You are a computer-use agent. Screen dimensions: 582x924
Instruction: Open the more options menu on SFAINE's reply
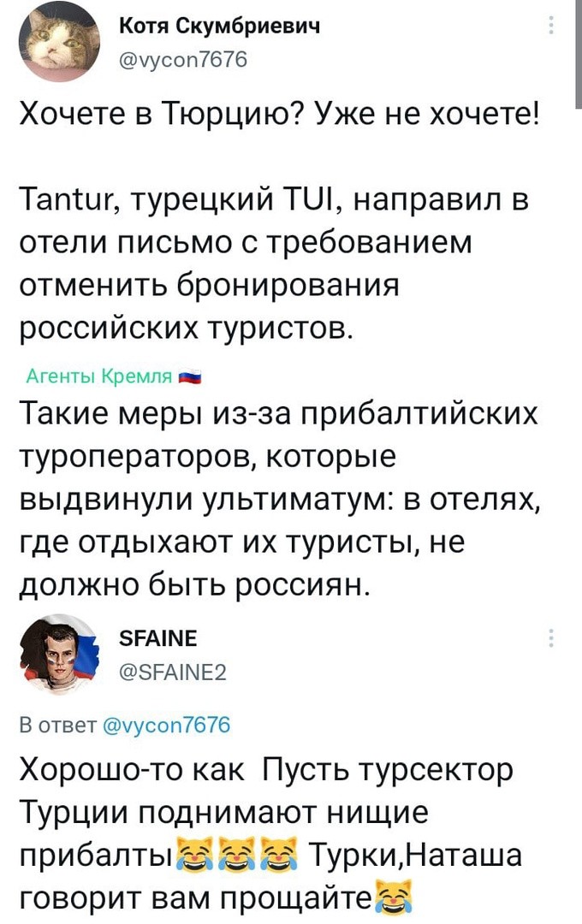point(549,638)
